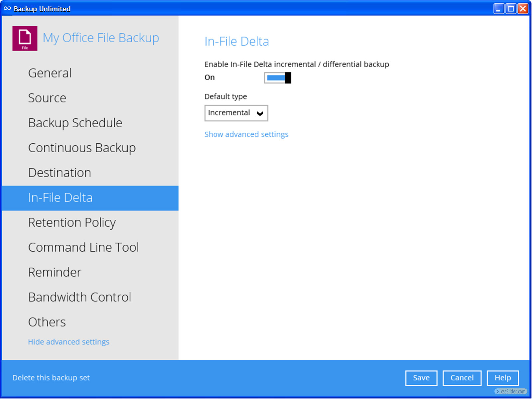Viewport: 532px width, 399px height.
Task: Toggle the In-File Delta switch off
Action: point(278,78)
